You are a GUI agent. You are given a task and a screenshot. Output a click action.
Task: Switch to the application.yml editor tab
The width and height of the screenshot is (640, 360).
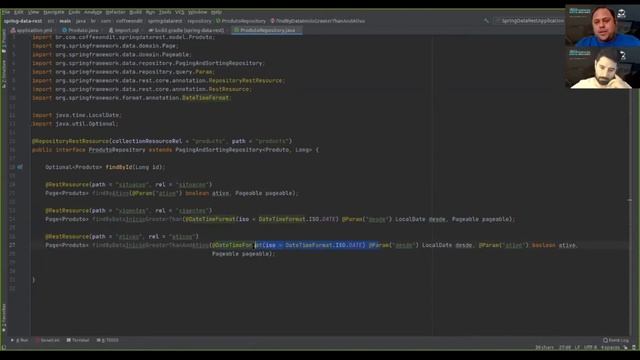click(32, 30)
